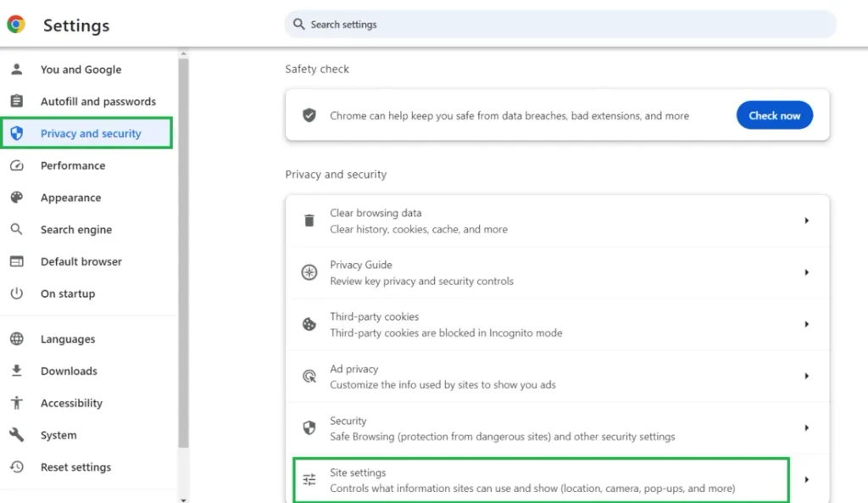
Task: Click the Chrome logo icon
Action: [16, 25]
